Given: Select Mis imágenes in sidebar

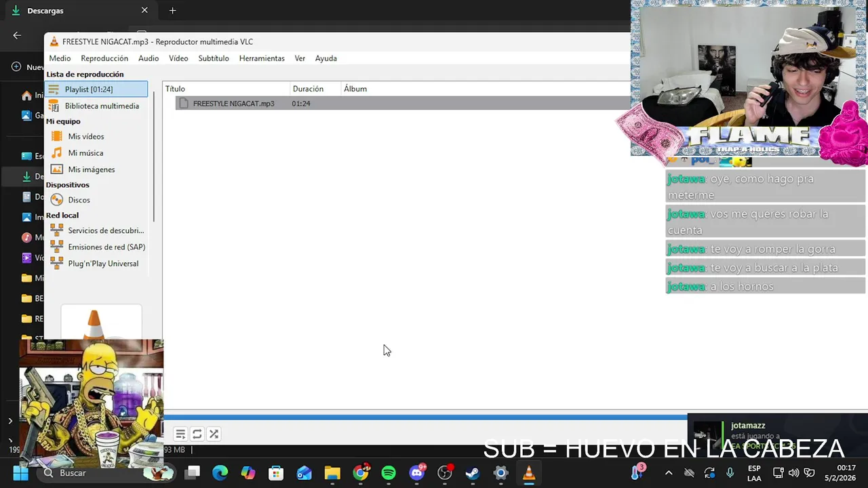Looking at the screenshot, I should click(96, 169).
